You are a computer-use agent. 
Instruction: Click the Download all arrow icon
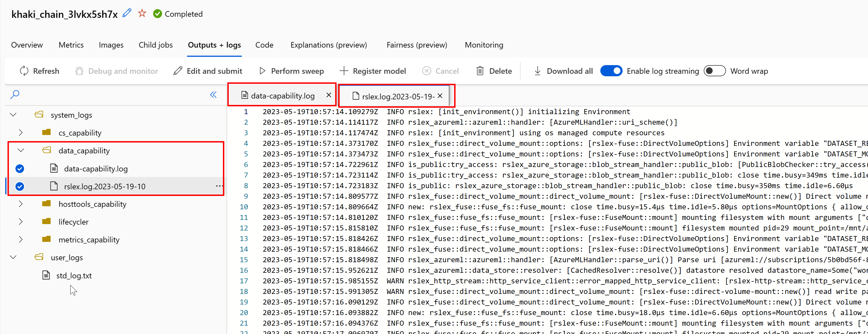click(538, 71)
